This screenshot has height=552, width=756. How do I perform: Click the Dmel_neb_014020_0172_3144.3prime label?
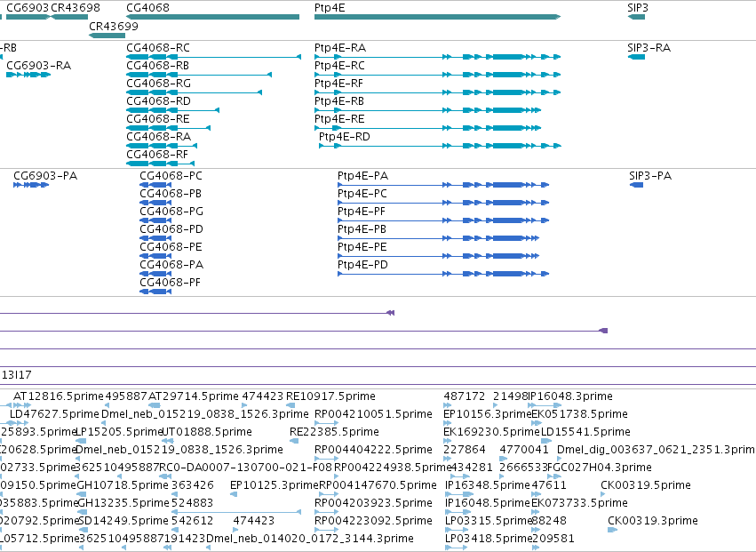[x=310, y=539]
